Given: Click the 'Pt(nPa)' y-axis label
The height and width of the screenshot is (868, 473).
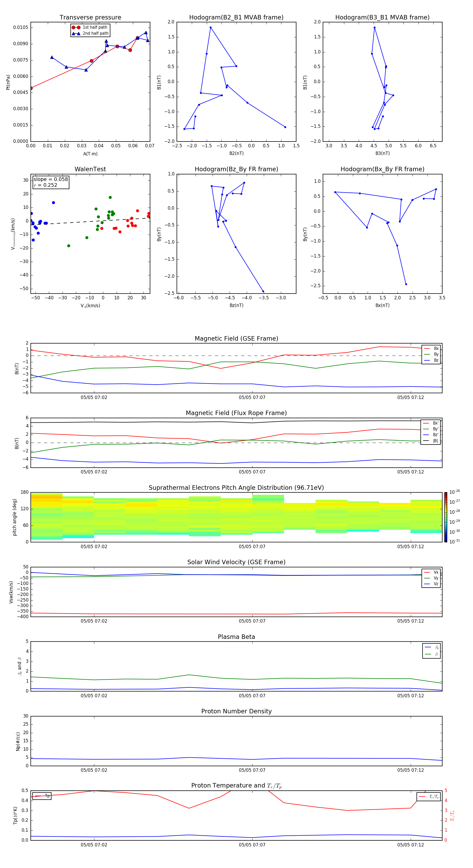Looking at the screenshot, I should (8, 82).
